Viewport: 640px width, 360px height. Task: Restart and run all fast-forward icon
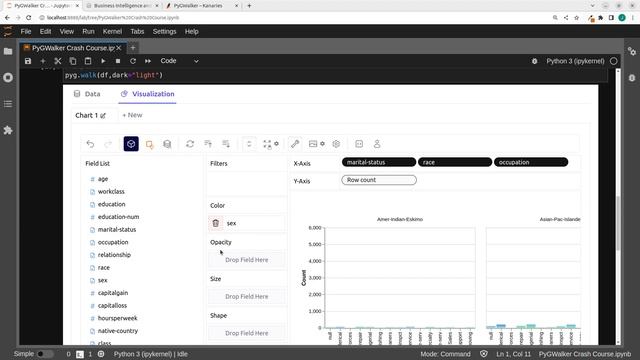pos(148,61)
